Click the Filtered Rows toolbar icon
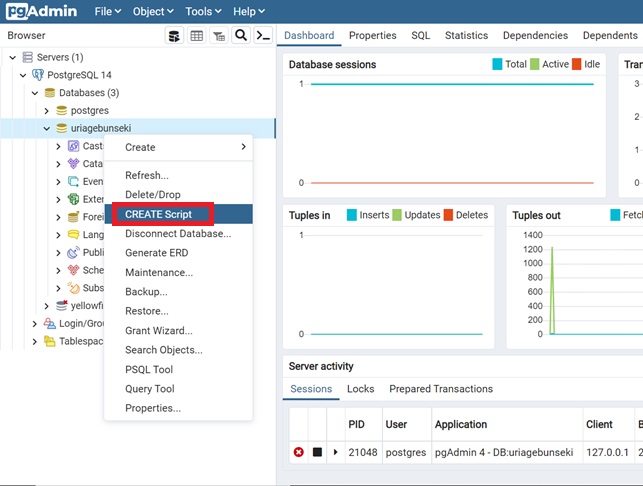This screenshot has width=643, height=486. point(219,36)
